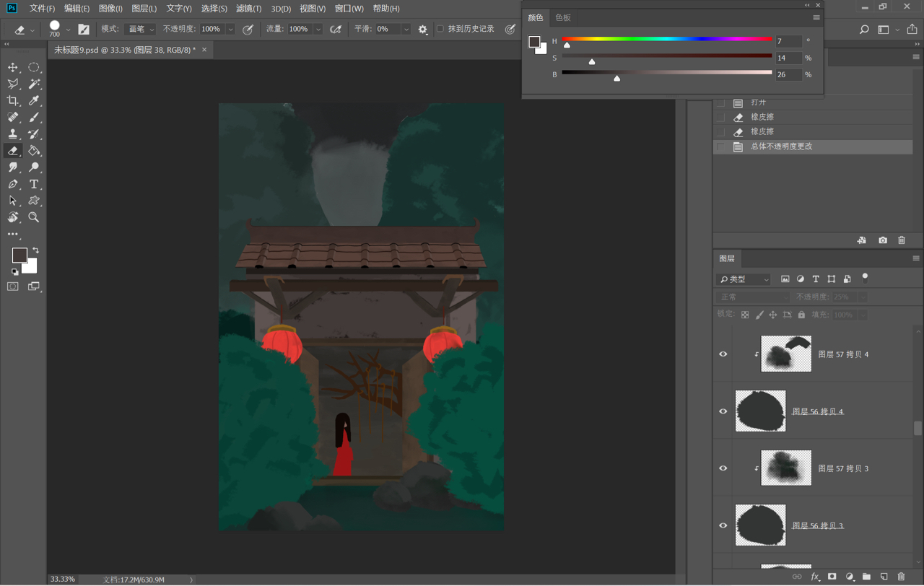Click the 橡皮擦 history entry
The image size is (924, 586).
pyautogui.click(x=762, y=117)
